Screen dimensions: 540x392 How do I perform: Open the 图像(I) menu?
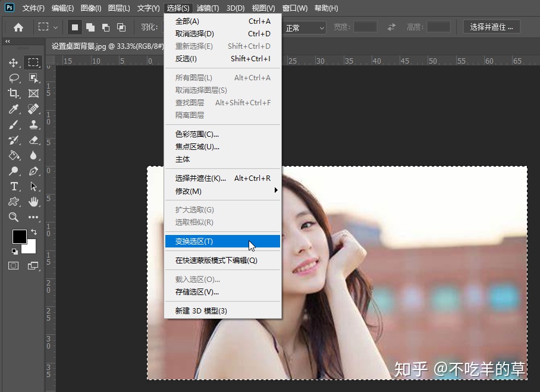[91, 8]
